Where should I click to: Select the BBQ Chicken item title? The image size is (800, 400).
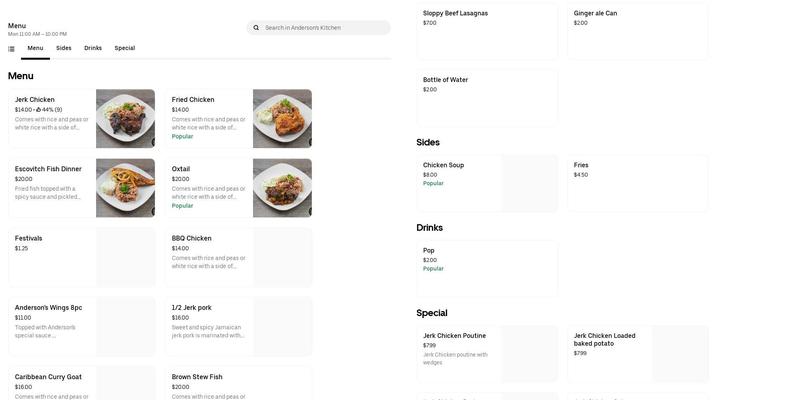[x=192, y=238]
